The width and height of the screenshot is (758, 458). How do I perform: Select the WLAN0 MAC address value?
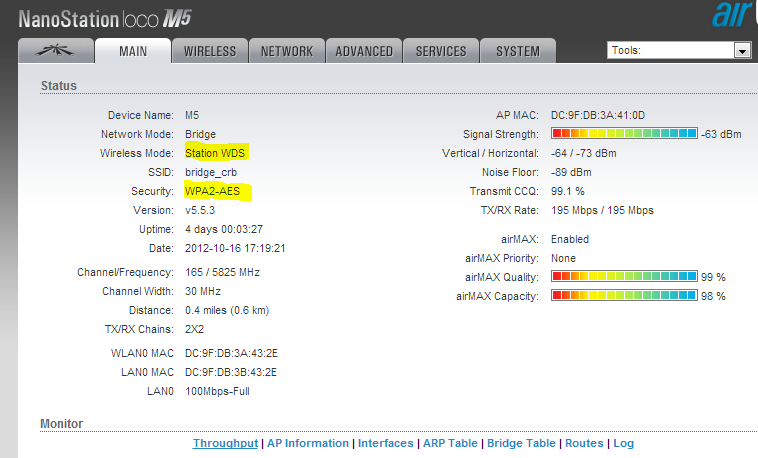231,353
